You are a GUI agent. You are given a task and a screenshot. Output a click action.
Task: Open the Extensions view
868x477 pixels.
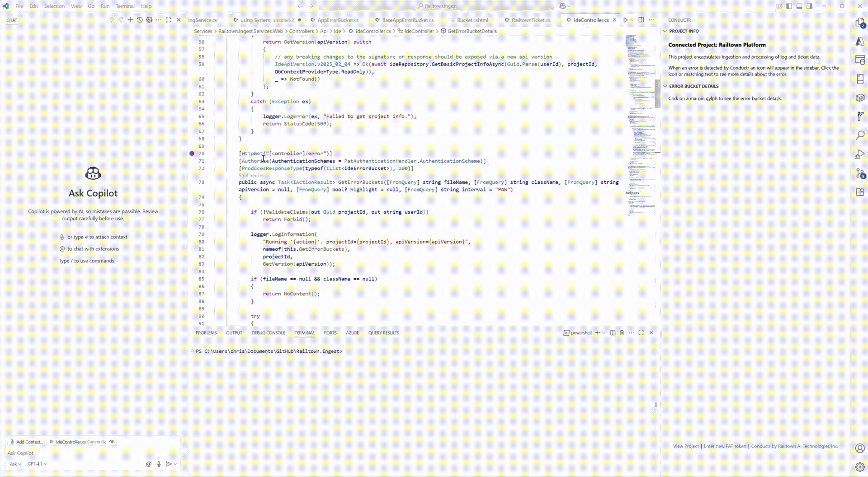pyautogui.click(x=860, y=192)
